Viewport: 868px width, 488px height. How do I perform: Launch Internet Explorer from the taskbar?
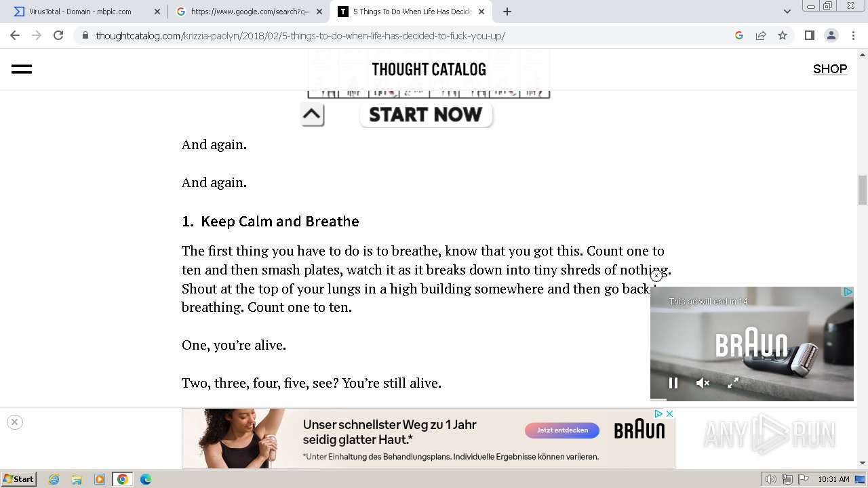(54, 479)
